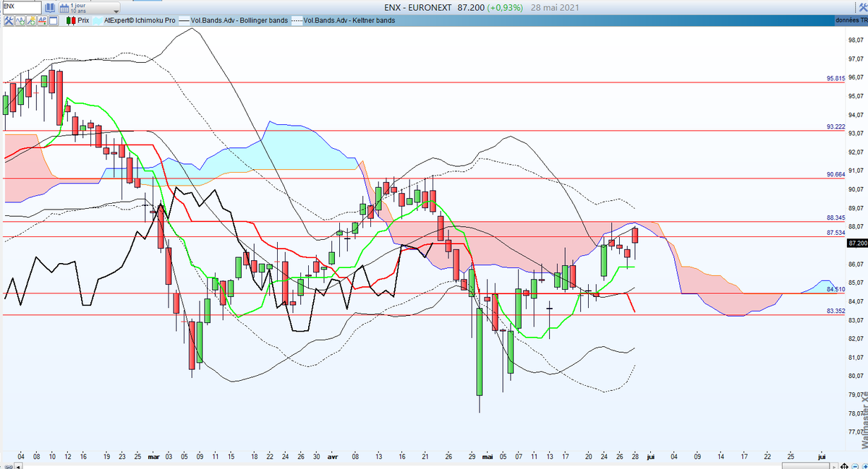Click the 93.222 horizontal level label
868x469 pixels.
pyautogui.click(x=835, y=126)
